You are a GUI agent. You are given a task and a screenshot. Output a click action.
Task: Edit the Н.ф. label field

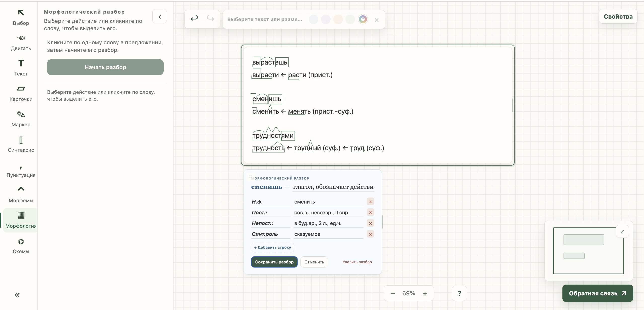click(x=271, y=202)
